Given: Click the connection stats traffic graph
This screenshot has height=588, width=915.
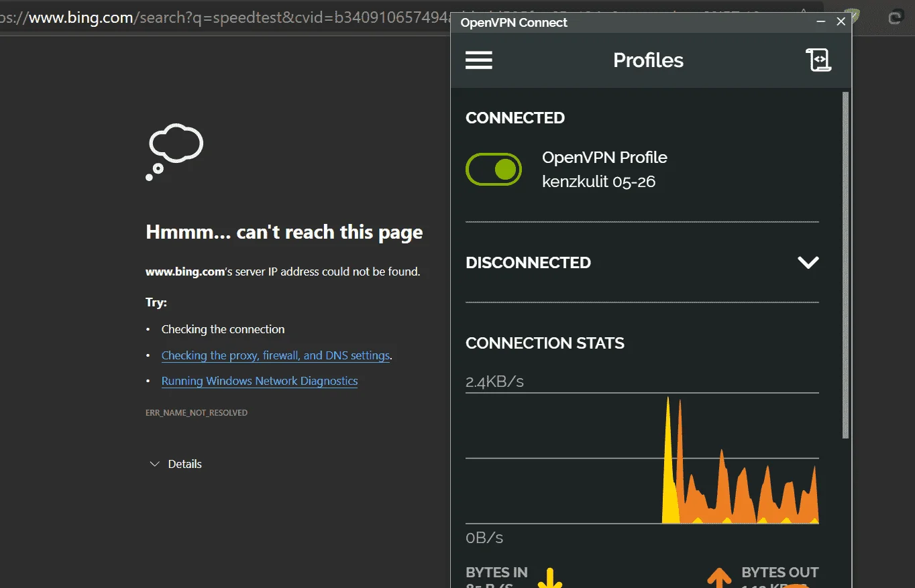Looking at the screenshot, I should [642, 459].
